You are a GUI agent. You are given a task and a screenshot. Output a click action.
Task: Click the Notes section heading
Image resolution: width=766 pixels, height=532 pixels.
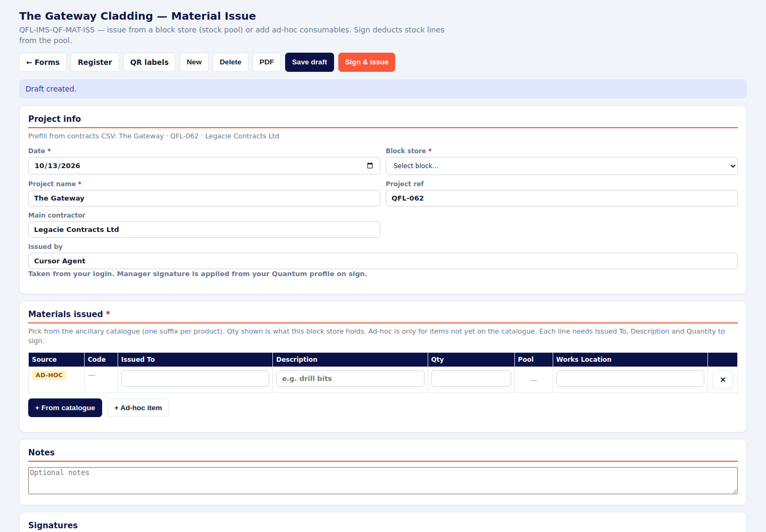41,453
